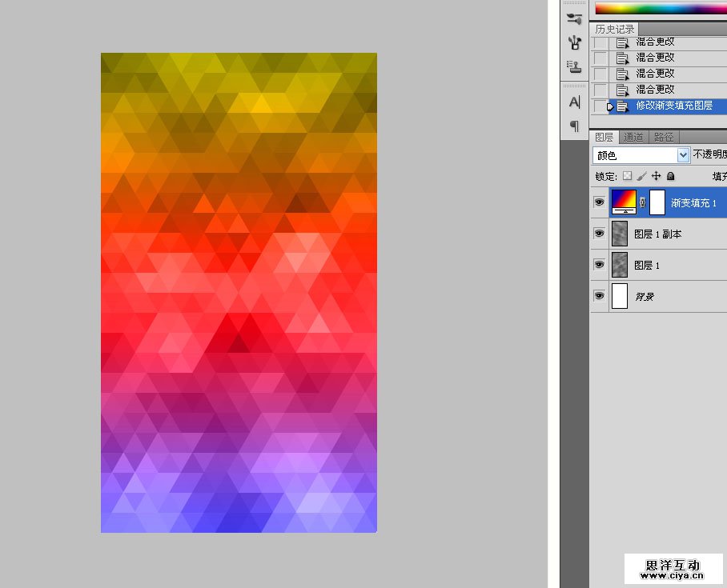Select the 修改渐变填充图层 history state

click(x=673, y=106)
